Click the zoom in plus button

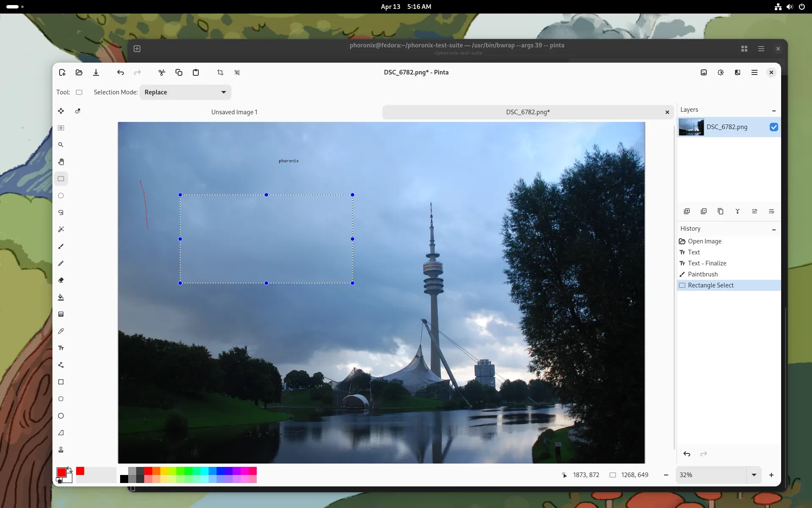tap(771, 475)
